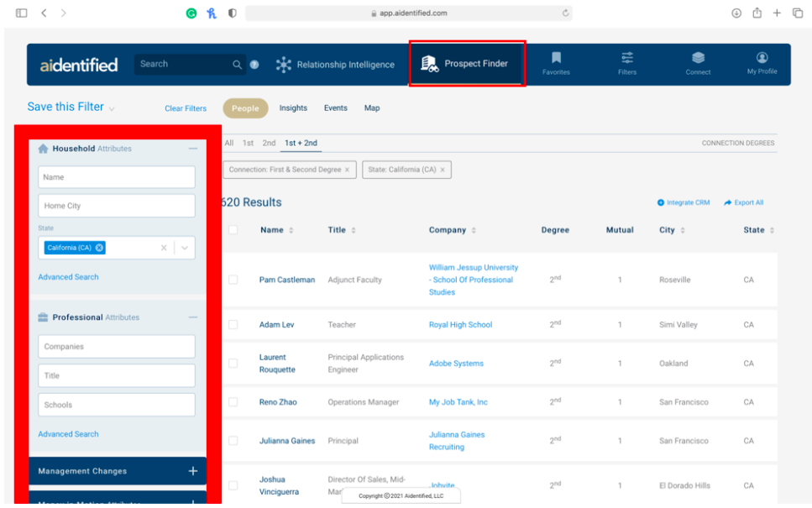Expand the Management Changes section
Viewport: 812px width, 508px height.
(192, 471)
